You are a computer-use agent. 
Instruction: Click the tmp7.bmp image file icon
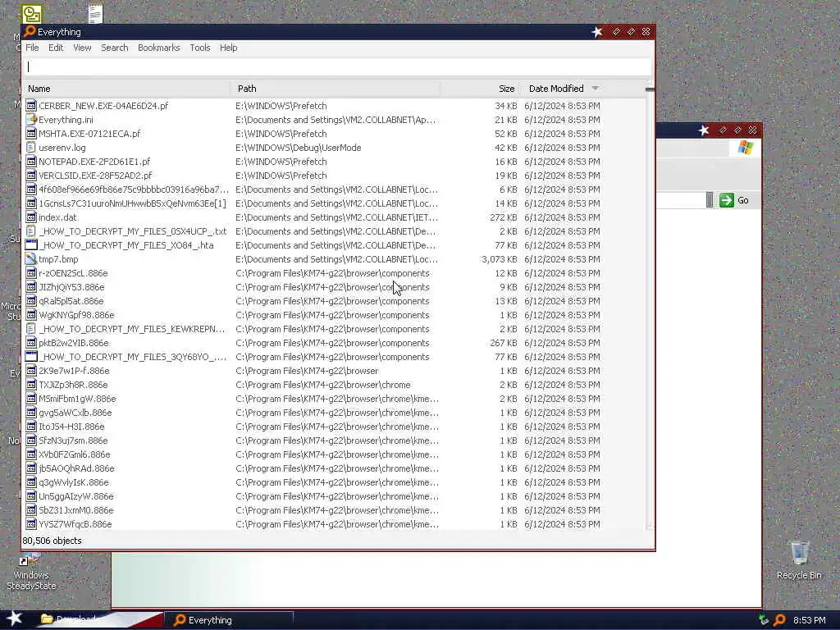tap(31, 259)
